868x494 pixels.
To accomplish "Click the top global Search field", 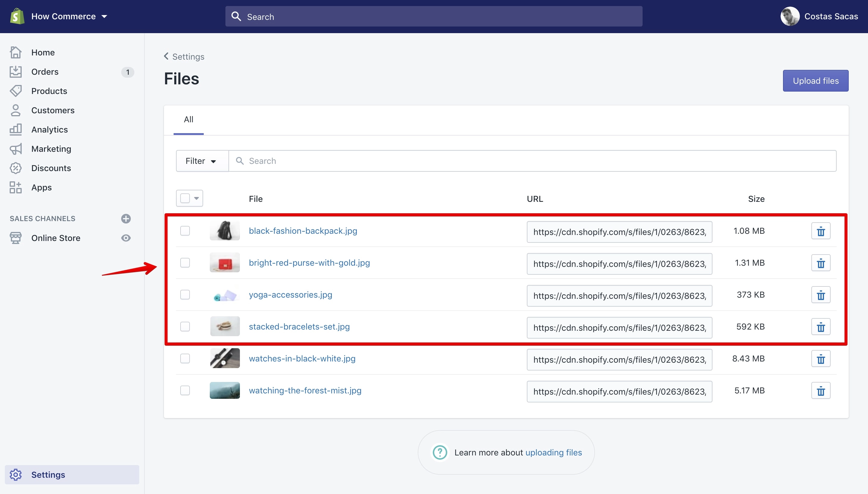I will 434,16.
